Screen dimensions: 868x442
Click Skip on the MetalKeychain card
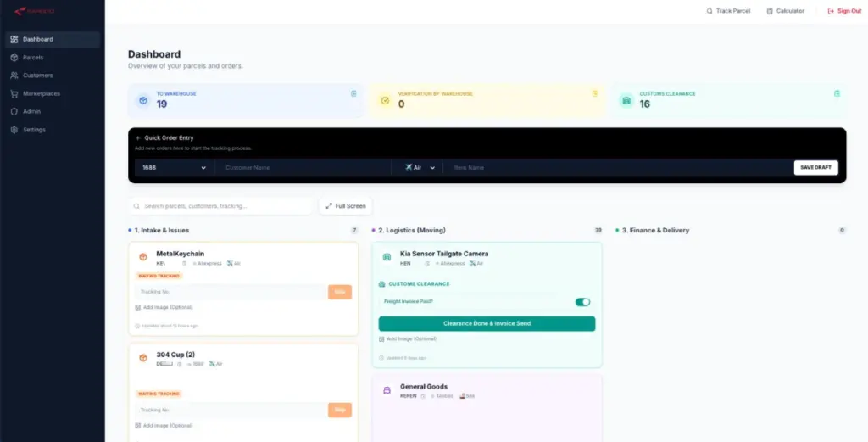click(340, 292)
